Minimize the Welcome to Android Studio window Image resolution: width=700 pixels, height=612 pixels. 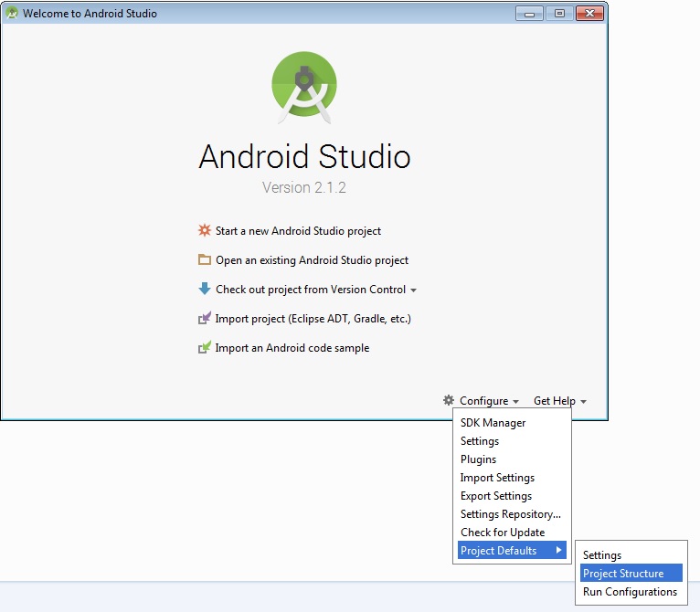(x=529, y=14)
